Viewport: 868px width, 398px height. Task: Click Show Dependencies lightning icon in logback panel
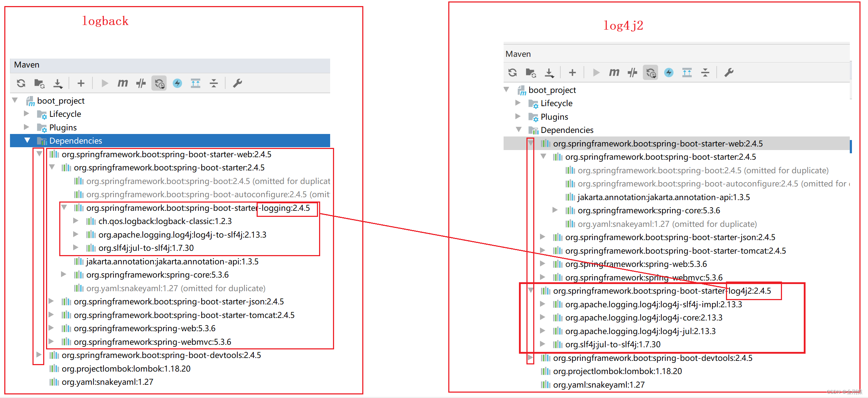177,83
